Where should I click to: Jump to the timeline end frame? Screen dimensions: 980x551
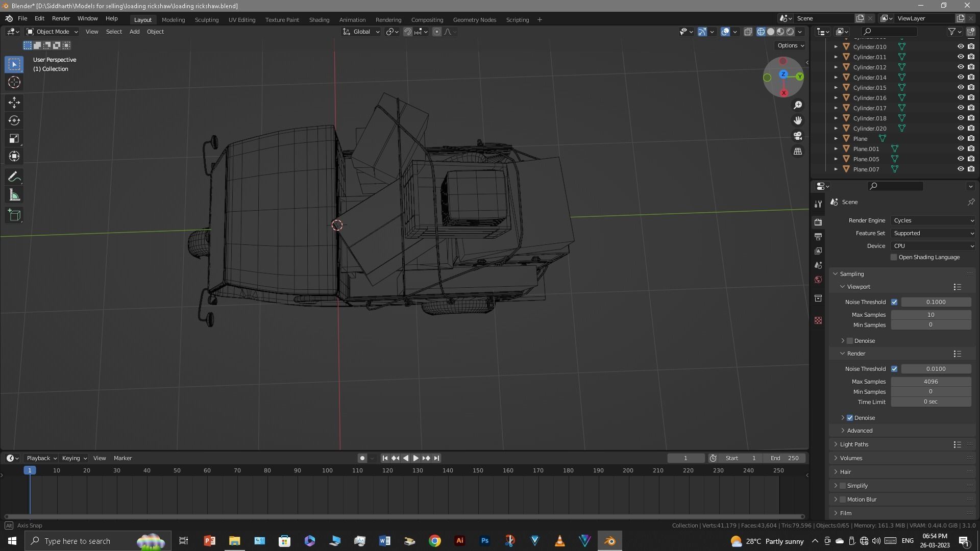click(x=436, y=458)
